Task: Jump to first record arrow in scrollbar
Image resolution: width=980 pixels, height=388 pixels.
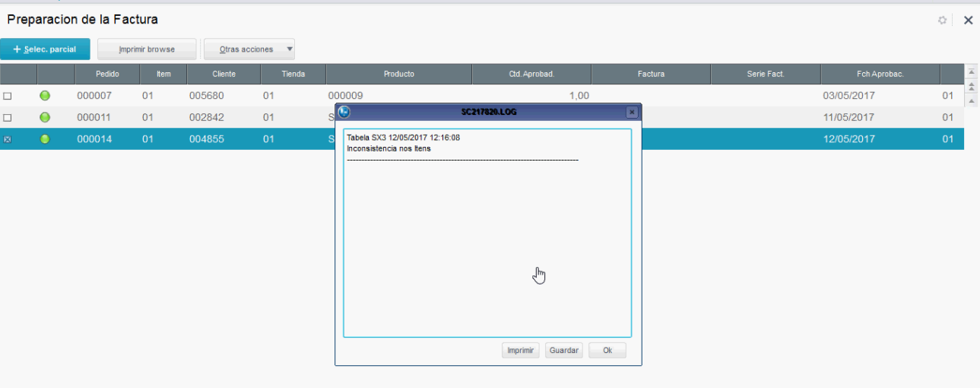Action: (971, 72)
